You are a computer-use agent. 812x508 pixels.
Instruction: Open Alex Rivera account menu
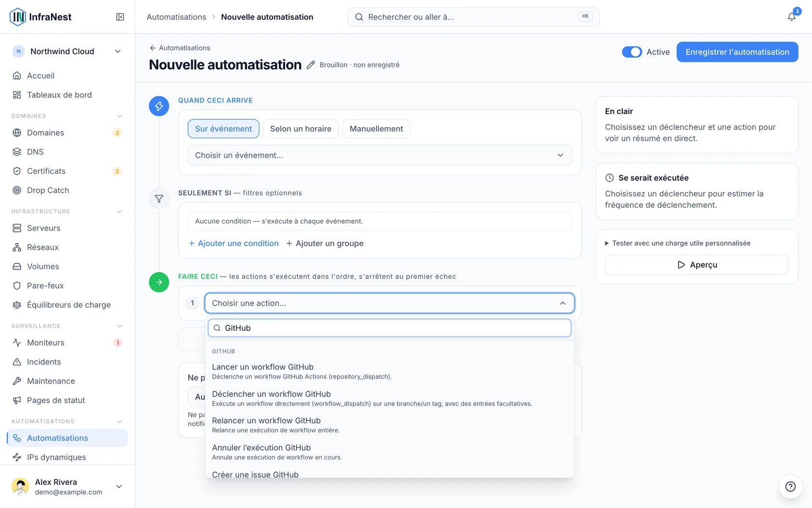[x=67, y=486]
